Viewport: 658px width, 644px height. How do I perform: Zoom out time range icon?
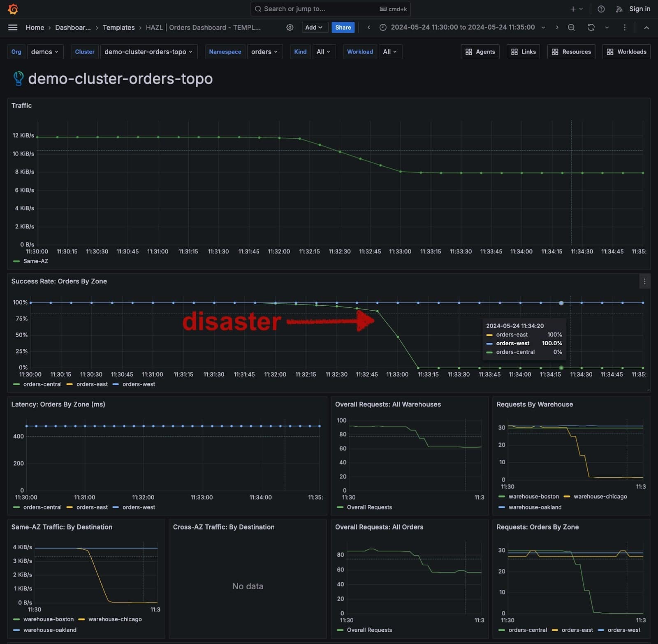[x=571, y=27]
